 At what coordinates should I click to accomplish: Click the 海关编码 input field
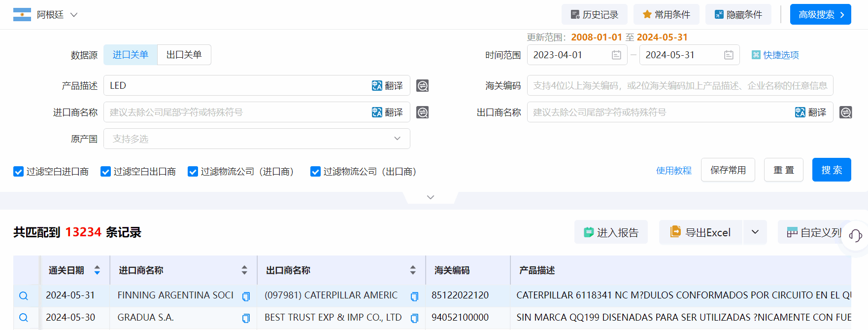[x=680, y=86]
